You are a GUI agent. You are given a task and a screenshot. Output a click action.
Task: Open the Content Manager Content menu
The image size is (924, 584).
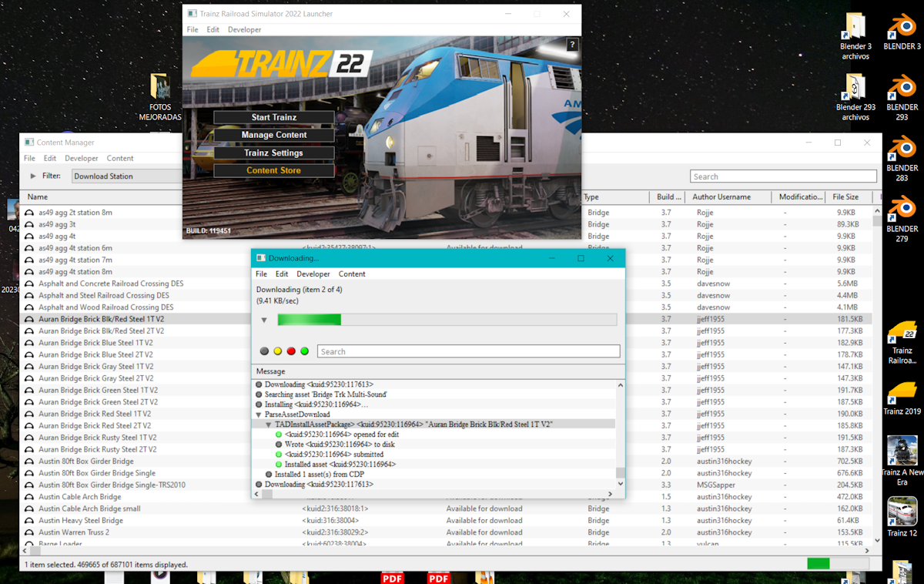pyautogui.click(x=120, y=159)
